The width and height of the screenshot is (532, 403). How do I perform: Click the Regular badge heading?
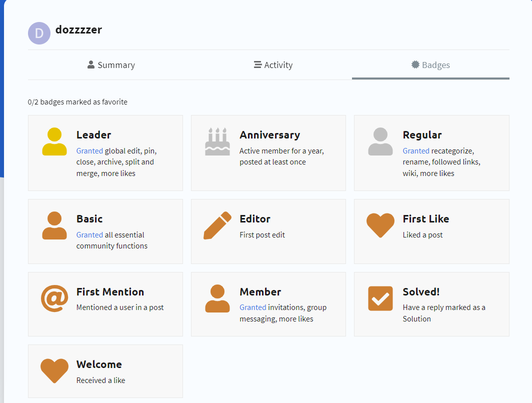(422, 135)
